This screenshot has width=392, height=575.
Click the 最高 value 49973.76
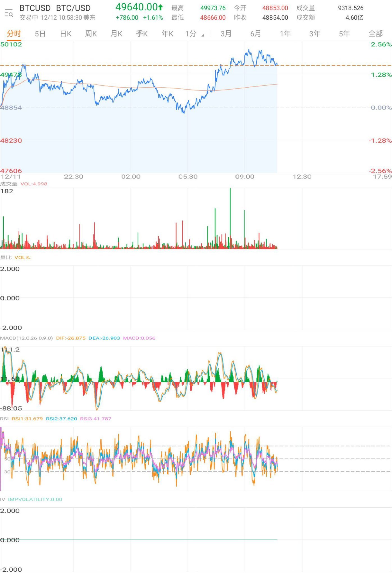213,8
